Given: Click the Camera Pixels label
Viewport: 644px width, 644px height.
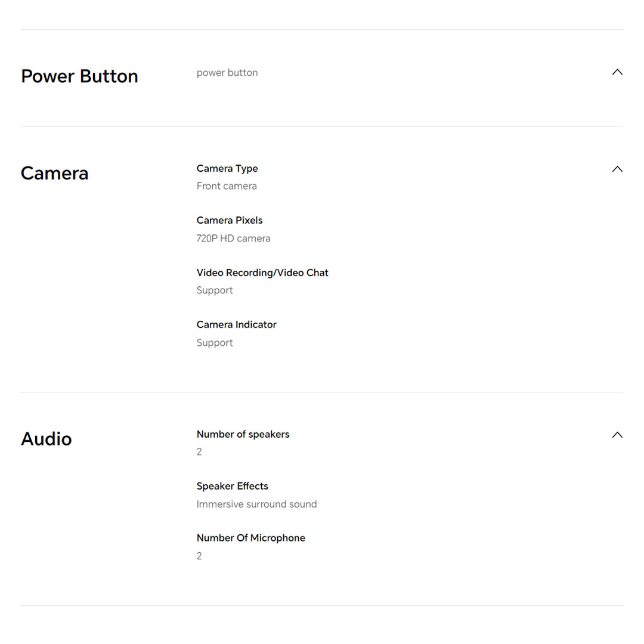Looking at the screenshot, I should tap(230, 221).
